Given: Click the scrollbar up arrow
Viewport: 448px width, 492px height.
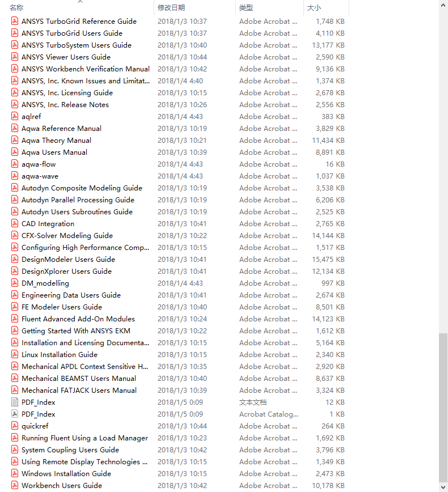Looking at the screenshot, I should click(443, 5).
